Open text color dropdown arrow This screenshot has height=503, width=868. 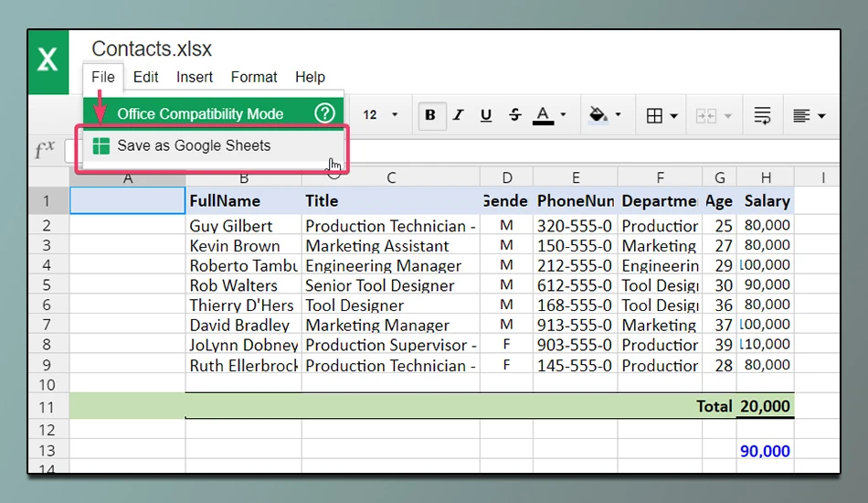tap(563, 114)
